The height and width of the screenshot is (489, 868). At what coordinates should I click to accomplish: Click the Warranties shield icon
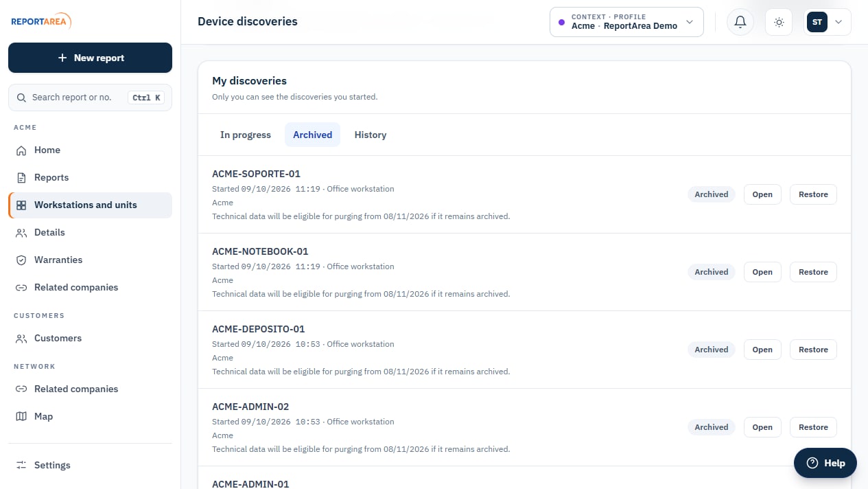pyautogui.click(x=21, y=260)
